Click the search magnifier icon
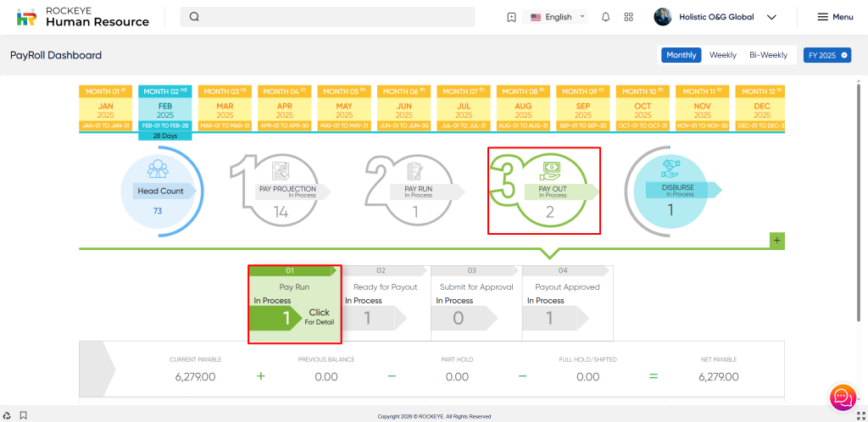This screenshot has width=868, height=422. (x=195, y=17)
